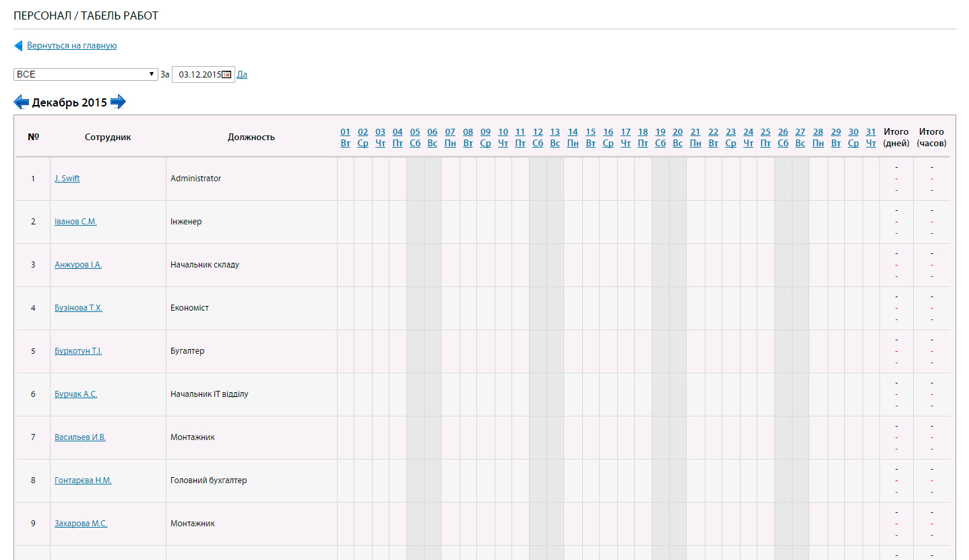Click the back arrow icon near top
This screenshot has width=969, height=560.
coord(18,46)
